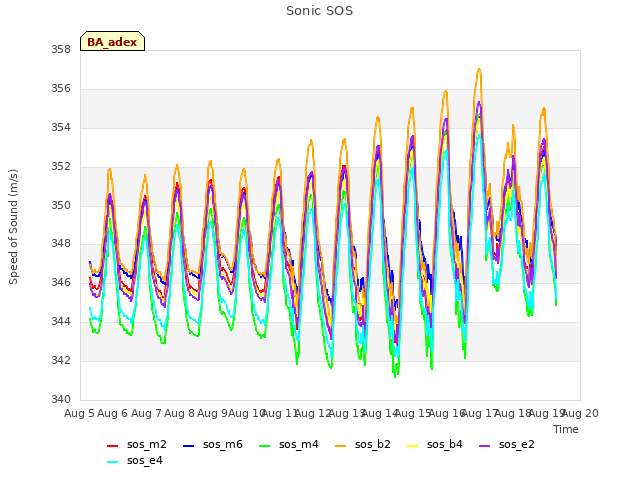The height and width of the screenshot is (480, 640).
Task: Click the Aug 5 x-axis date label
Action: (80, 413)
